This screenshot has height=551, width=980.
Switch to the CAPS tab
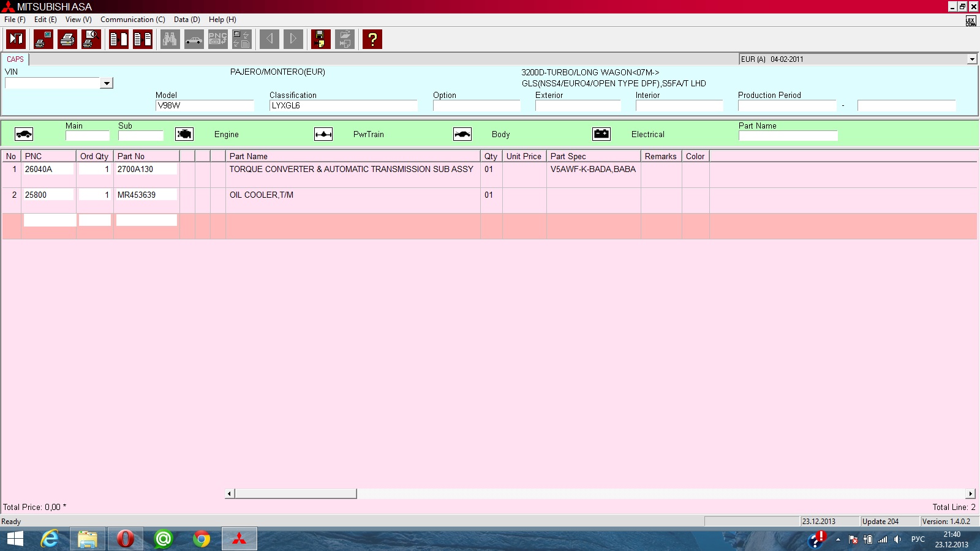[15, 59]
